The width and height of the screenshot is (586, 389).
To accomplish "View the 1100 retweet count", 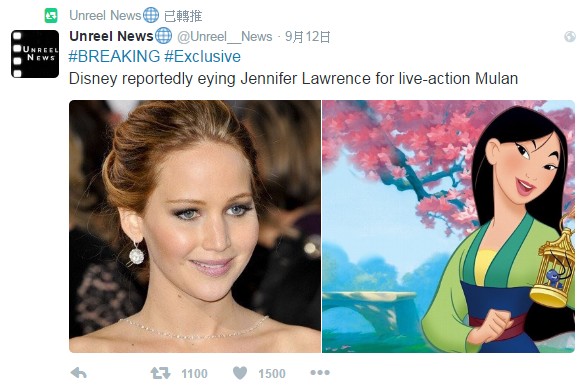I will [194, 373].
